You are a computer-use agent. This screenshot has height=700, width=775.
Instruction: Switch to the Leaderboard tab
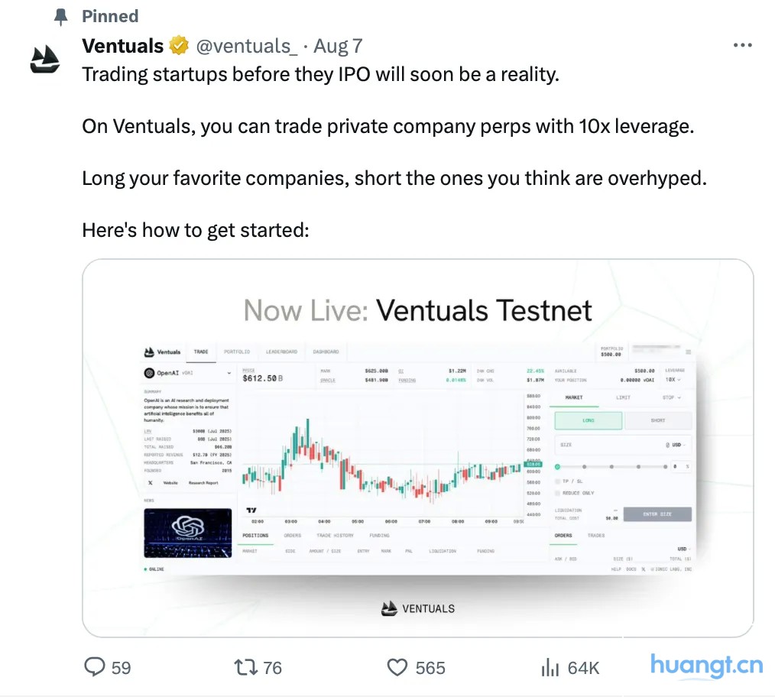281,352
